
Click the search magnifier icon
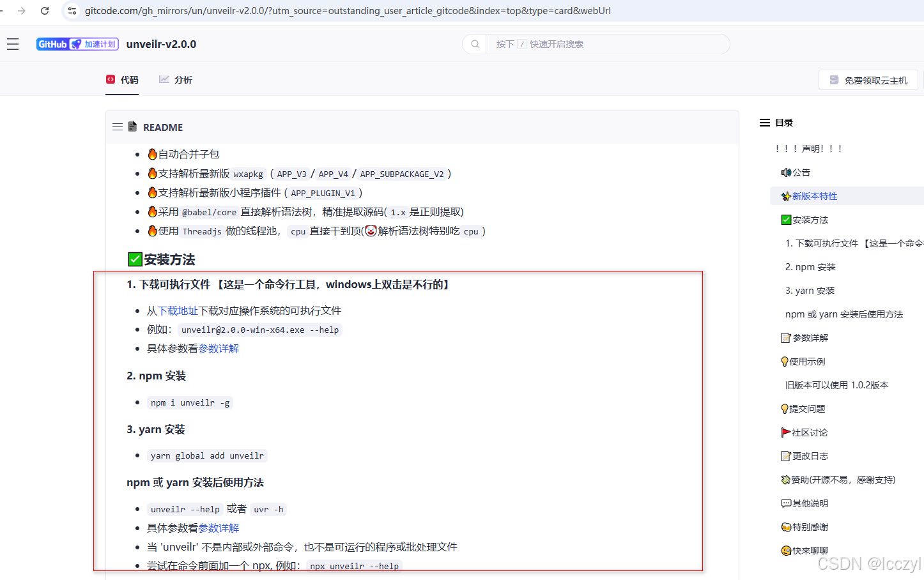475,44
